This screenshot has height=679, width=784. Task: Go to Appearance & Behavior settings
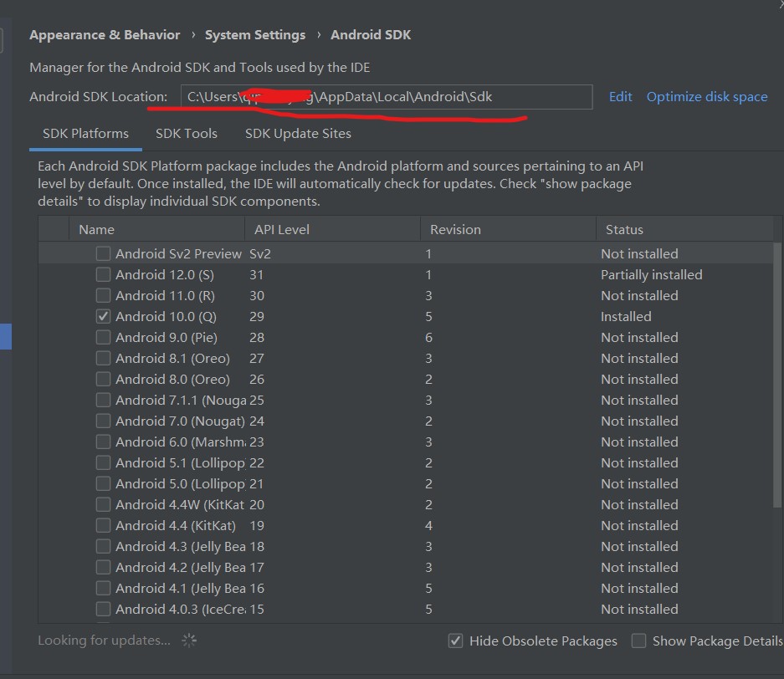(105, 34)
